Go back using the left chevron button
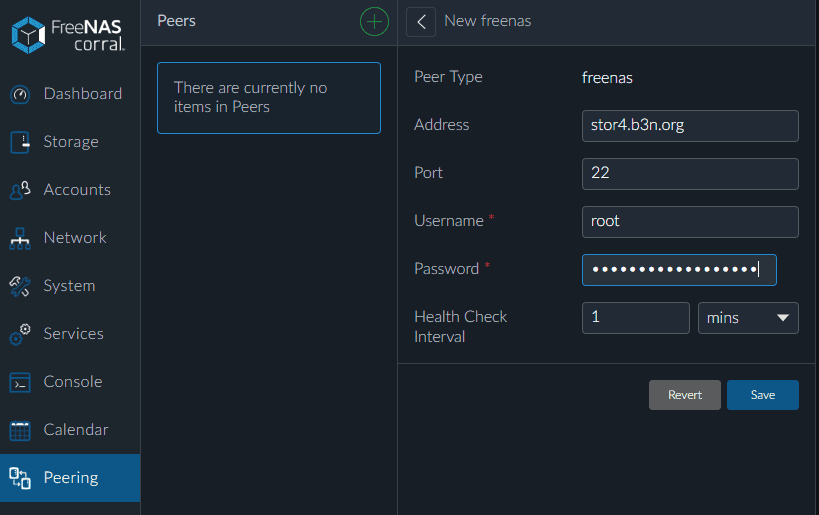This screenshot has width=819, height=515. [420, 22]
